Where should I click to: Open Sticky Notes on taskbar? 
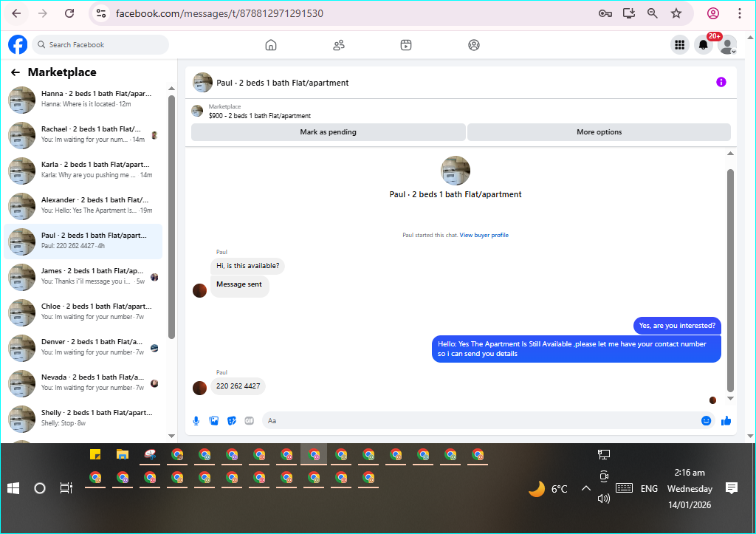[95, 454]
